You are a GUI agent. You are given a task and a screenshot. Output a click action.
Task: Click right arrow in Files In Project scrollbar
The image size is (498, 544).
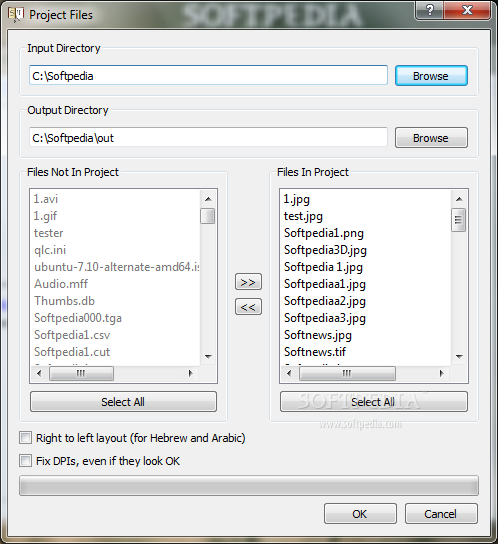tap(441, 374)
